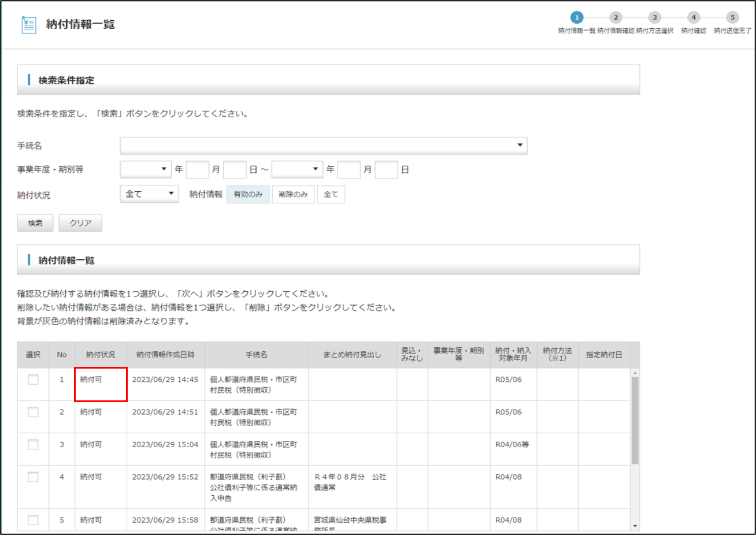Toggle 有効のみ filter for 納付情報
This screenshot has width=756, height=535.
click(x=248, y=195)
